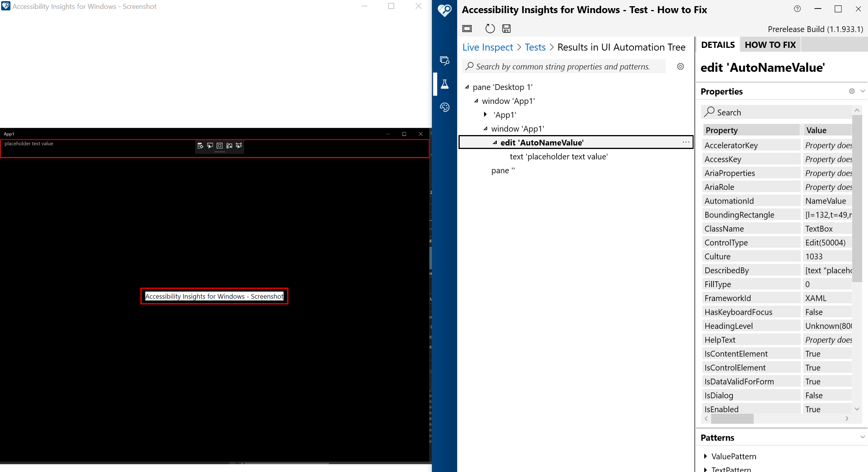The width and height of the screenshot is (868, 472).
Task: Refresh the UI Automation tree
Action: point(490,28)
